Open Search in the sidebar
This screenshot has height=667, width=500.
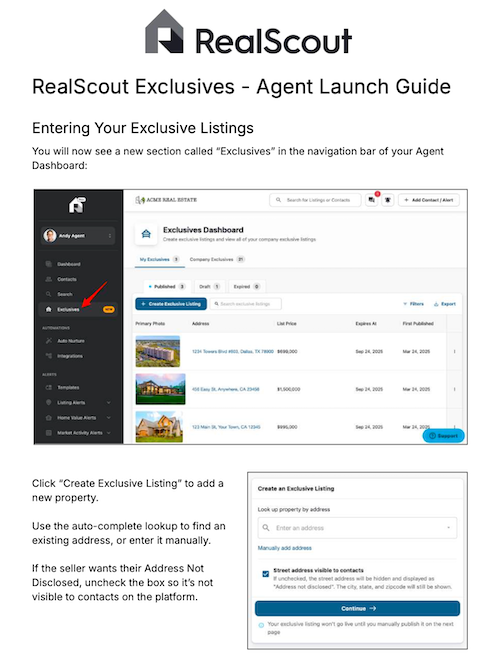pos(65,294)
